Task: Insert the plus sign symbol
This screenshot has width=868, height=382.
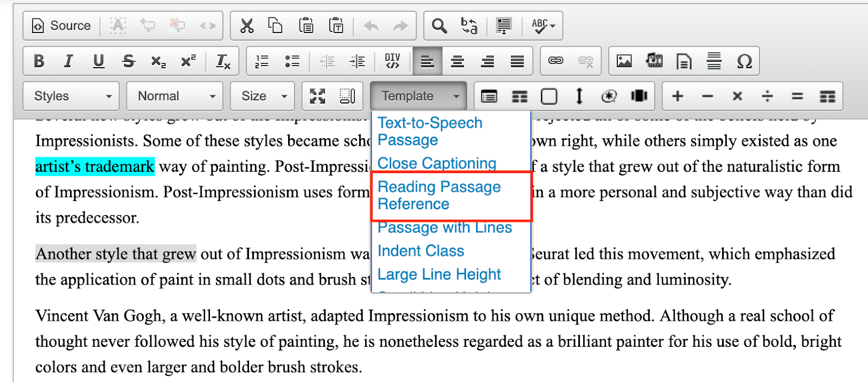Action: point(677,96)
